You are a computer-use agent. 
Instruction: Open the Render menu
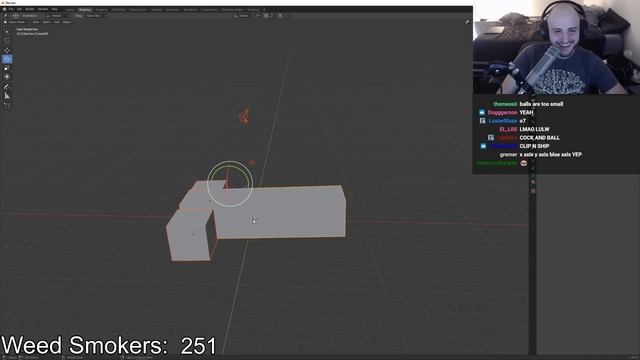pos(30,9)
